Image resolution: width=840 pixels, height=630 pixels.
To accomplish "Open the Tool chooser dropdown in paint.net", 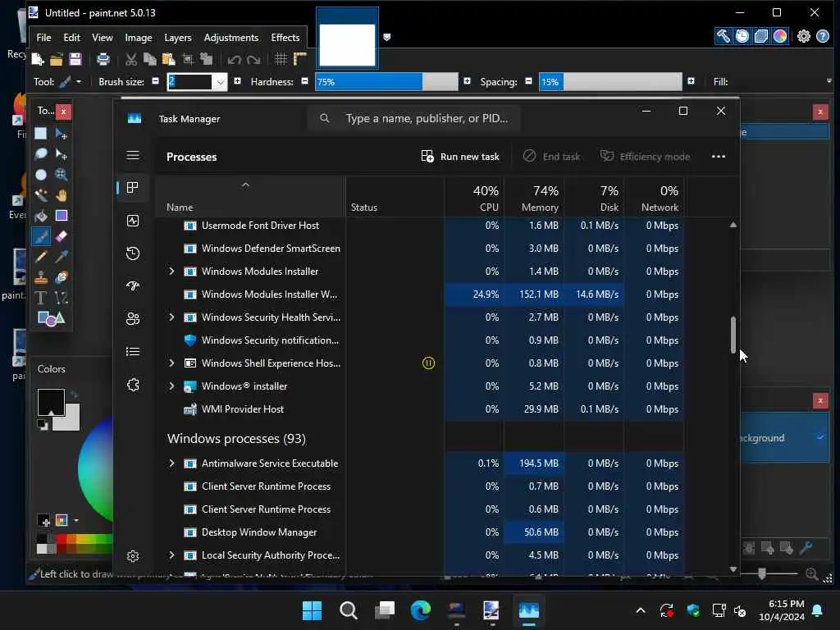I will tap(79, 82).
